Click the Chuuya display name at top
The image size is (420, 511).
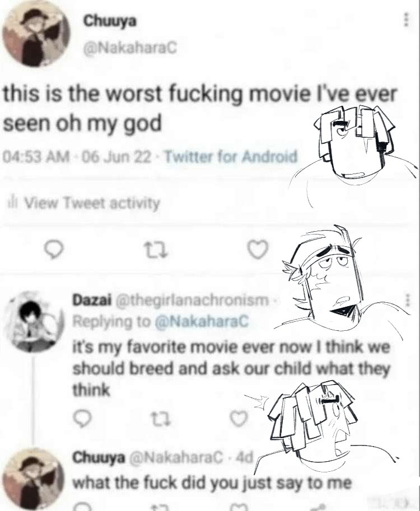(110, 21)
